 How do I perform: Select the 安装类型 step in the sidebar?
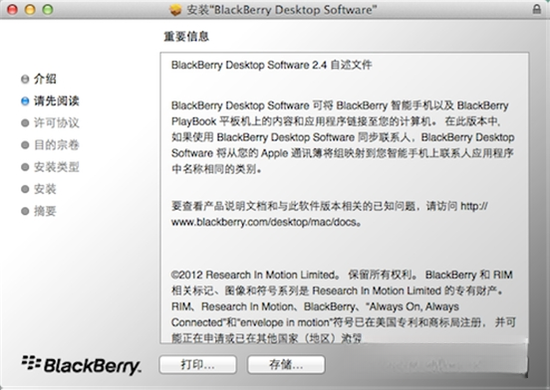56,167
